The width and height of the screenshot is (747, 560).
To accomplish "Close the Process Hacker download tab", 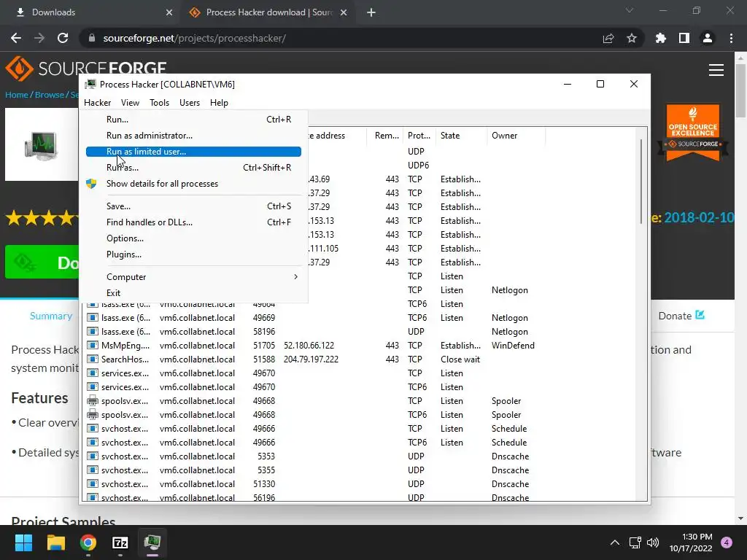I will [x=344, y=13].
